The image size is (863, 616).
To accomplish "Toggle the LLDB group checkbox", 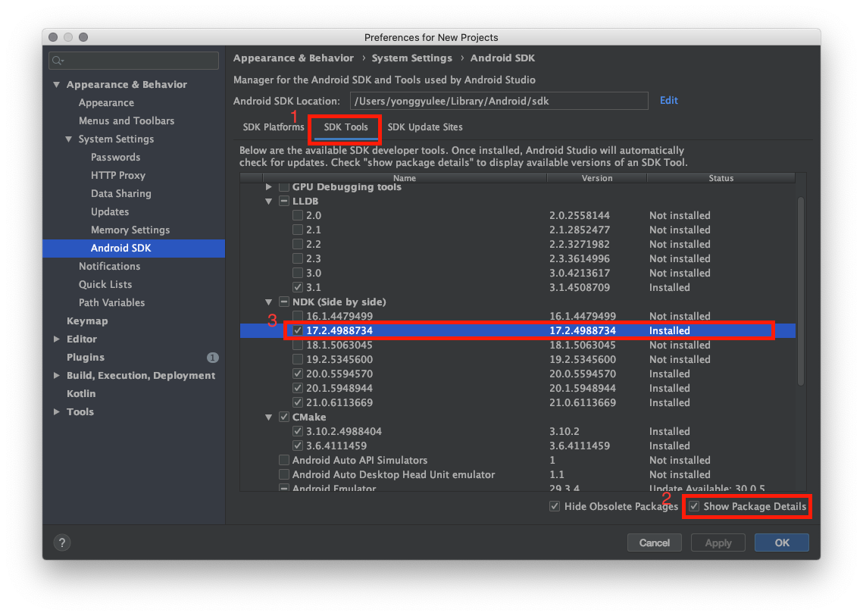I will point(284,201).
